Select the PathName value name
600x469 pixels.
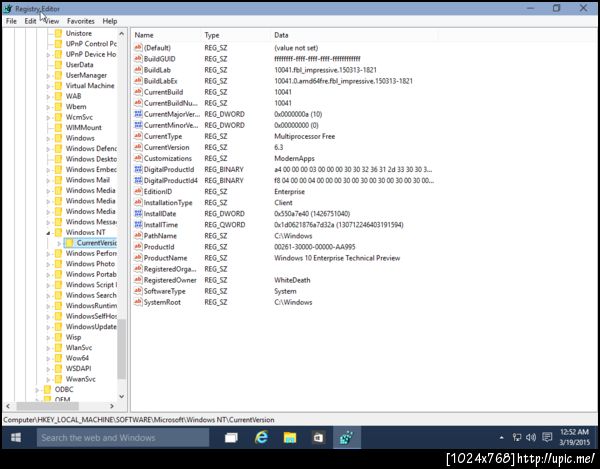[160, 236]
